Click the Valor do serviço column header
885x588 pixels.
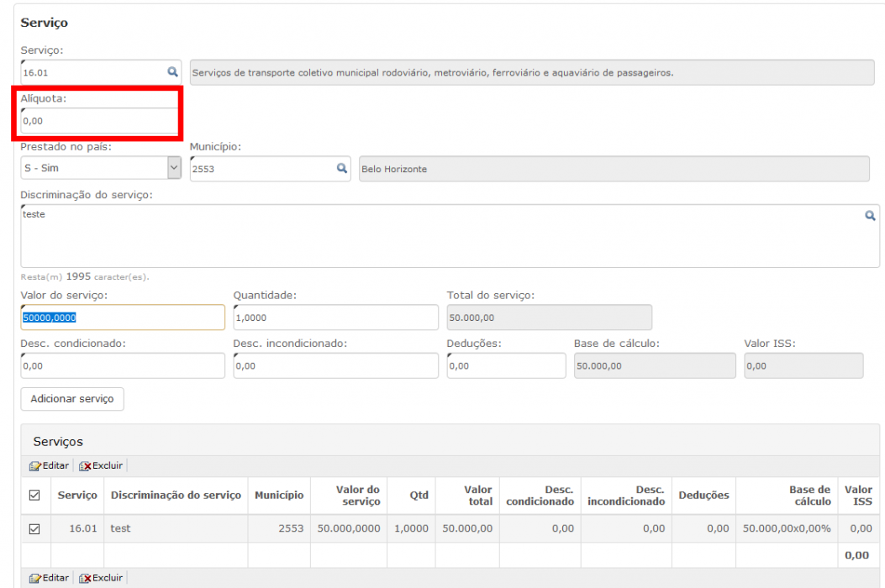[349, 495]
